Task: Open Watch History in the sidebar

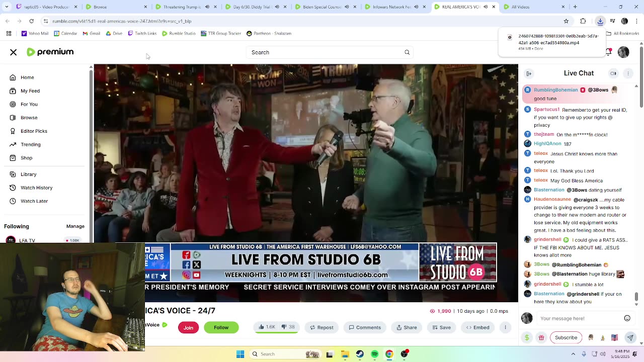Action: tap(36, 188)
